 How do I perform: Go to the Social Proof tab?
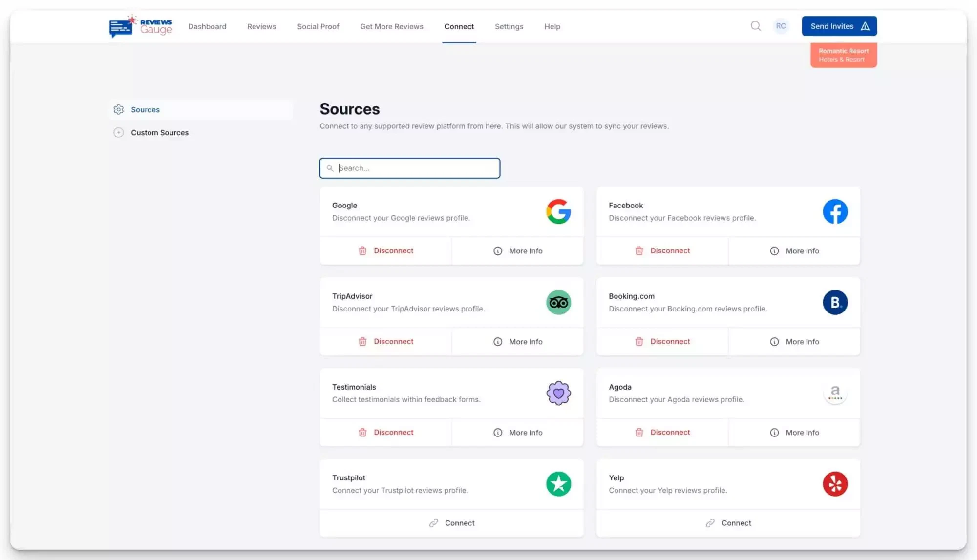click(318, 26)
